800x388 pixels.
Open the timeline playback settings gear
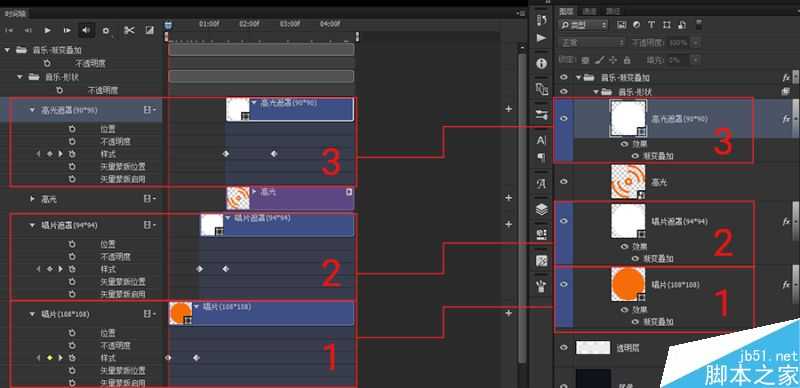coord(106,31)
